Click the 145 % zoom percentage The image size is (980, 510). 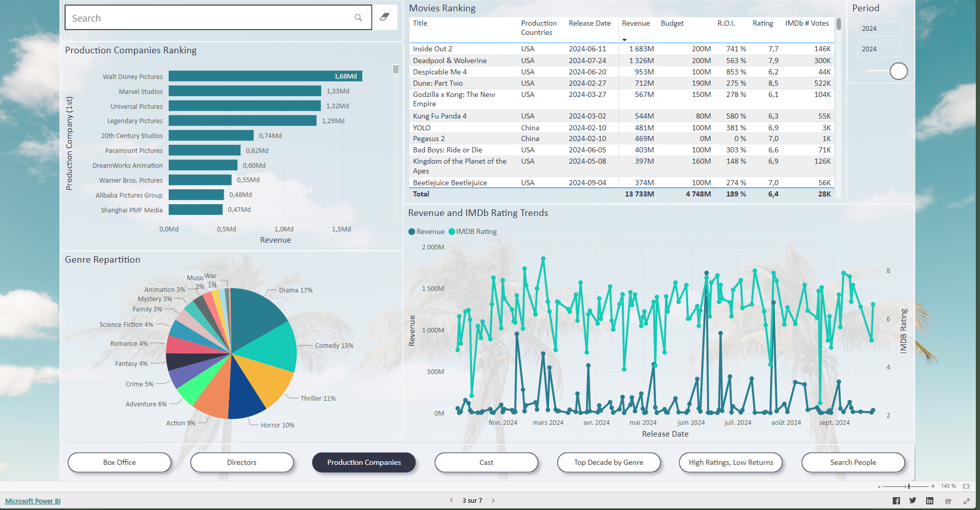click(948, 486)
